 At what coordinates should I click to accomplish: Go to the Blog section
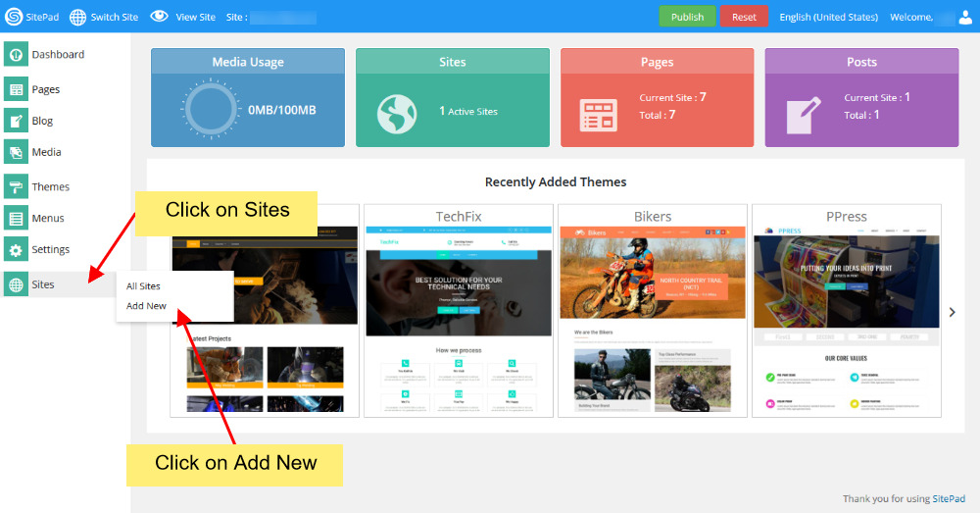[x=42, y=121]
